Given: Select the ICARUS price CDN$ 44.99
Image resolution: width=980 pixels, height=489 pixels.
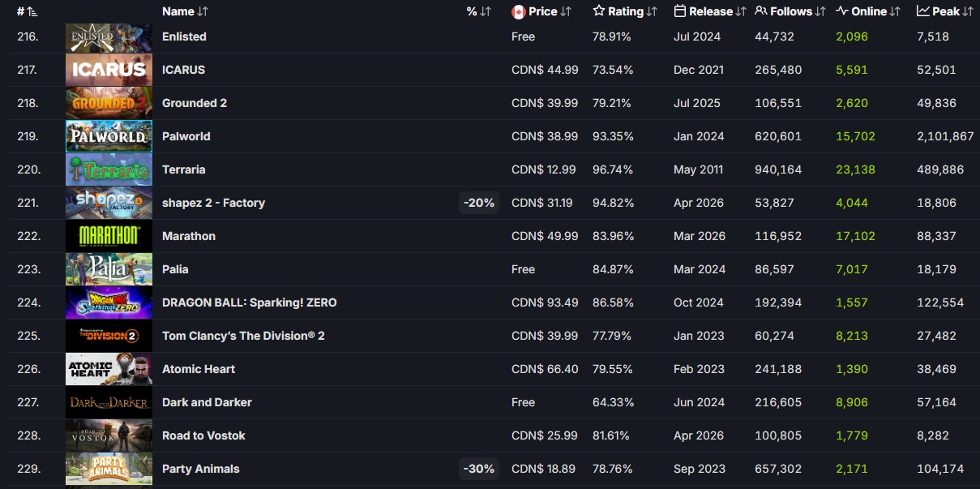Looking at the screenshot, I should 545,70.
